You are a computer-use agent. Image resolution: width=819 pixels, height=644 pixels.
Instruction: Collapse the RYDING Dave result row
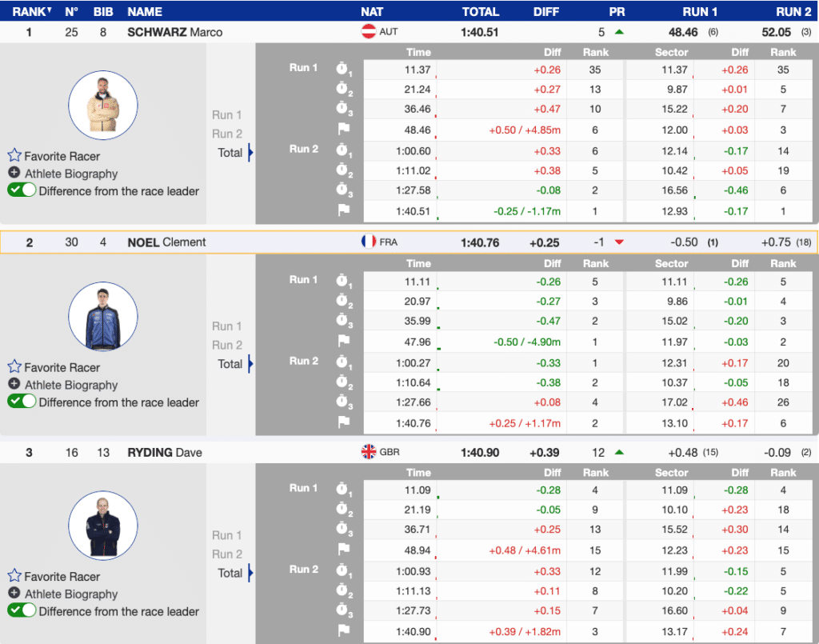165,452
